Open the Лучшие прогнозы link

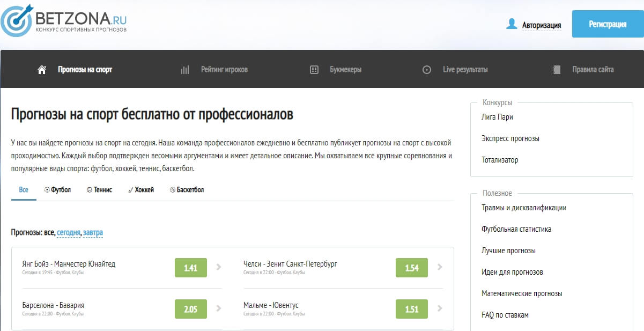point(508,251)
